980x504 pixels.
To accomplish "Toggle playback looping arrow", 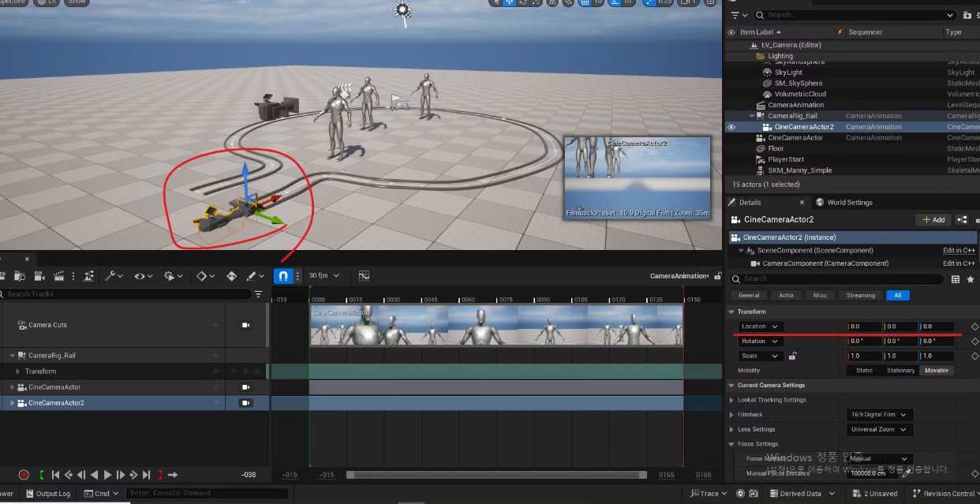I will pyautogui.click(x=173, y=475).
